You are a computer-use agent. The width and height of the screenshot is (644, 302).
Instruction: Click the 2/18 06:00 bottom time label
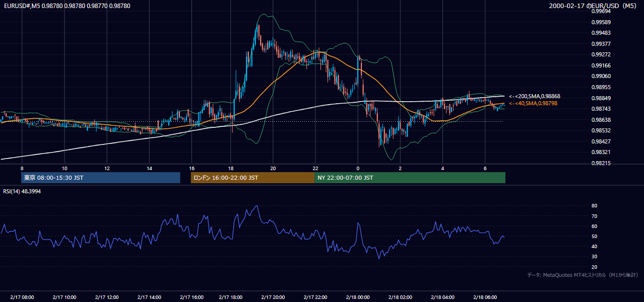(x=485, y=297)
